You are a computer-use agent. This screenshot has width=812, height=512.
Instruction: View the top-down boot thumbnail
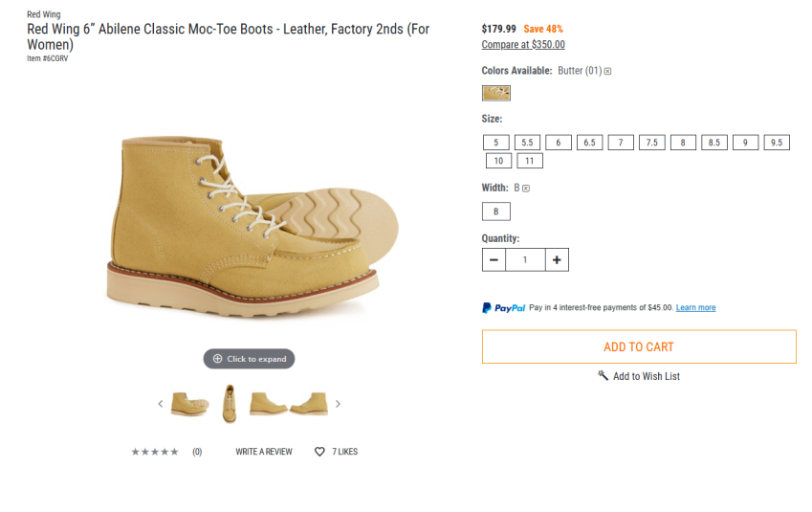click(x=229, y=403)
